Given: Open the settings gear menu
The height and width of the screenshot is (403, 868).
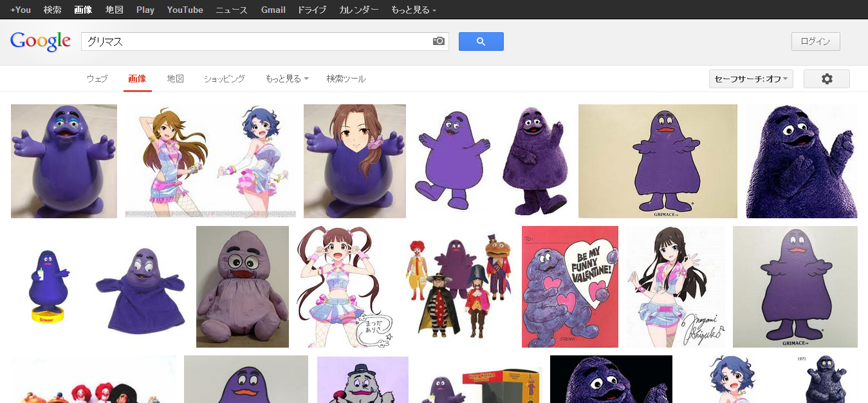Looking at the screenshot, I should point(827,79).
